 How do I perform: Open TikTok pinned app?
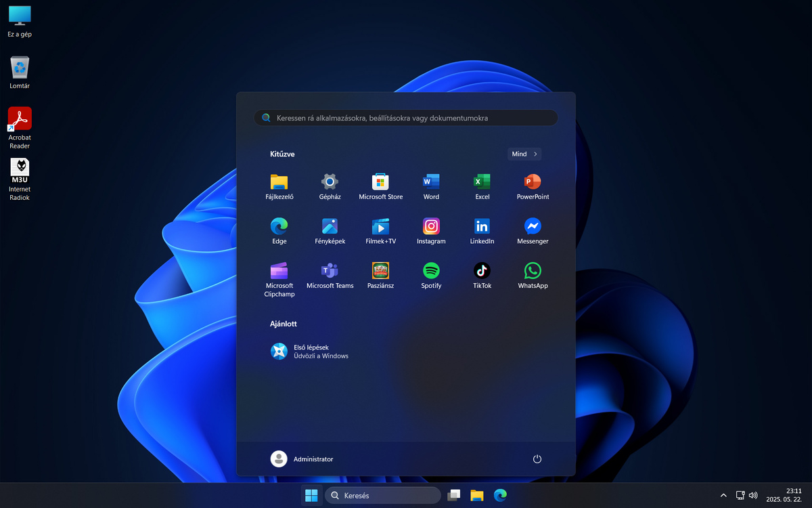point(482,276)
